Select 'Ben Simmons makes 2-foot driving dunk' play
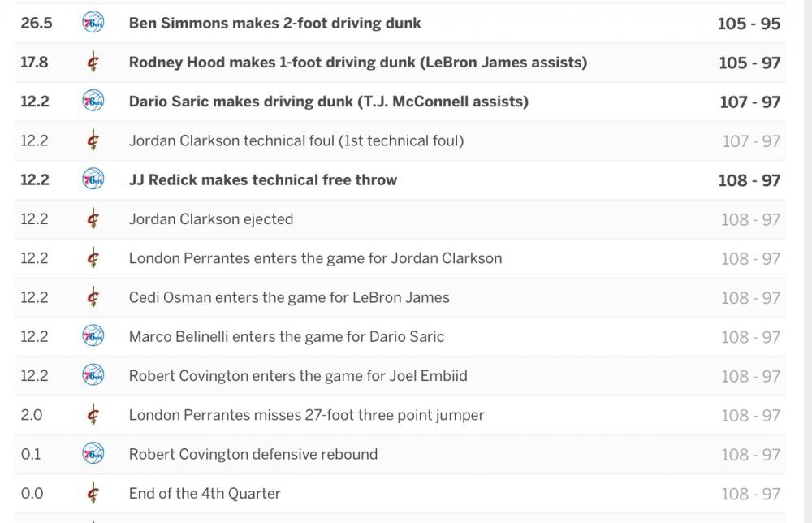This screenshot has height=523, width=812. 274,24
